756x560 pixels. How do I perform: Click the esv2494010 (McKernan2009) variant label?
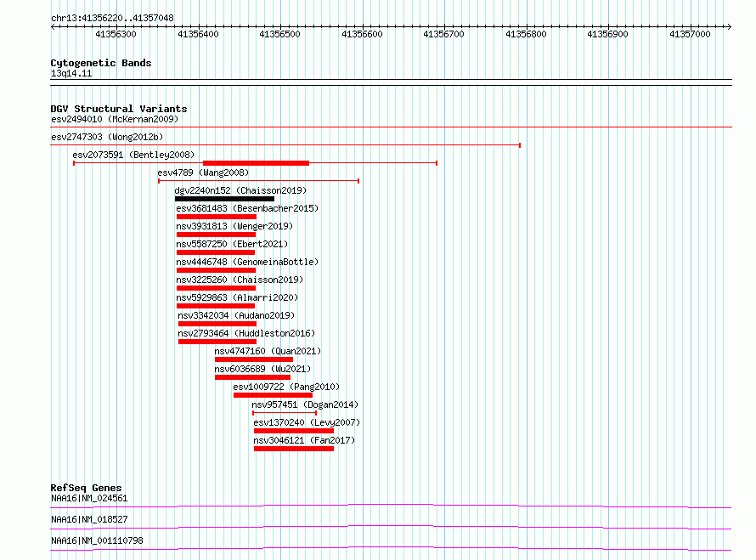(115, 119)
